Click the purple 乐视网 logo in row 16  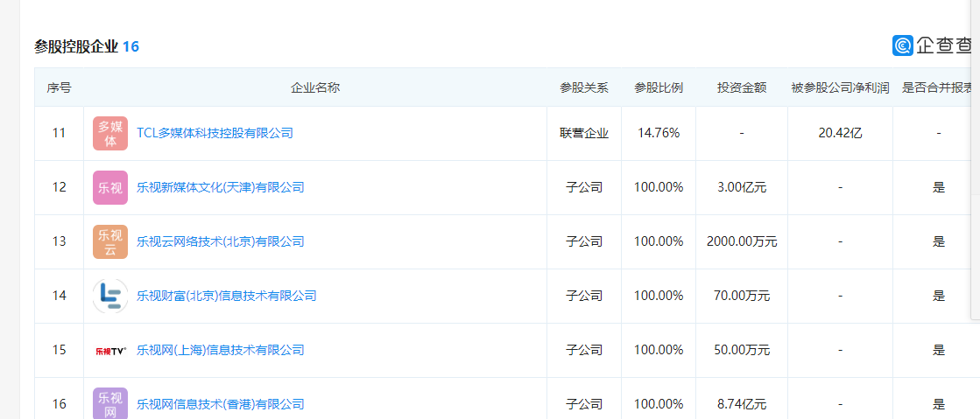tap(110, 403)
